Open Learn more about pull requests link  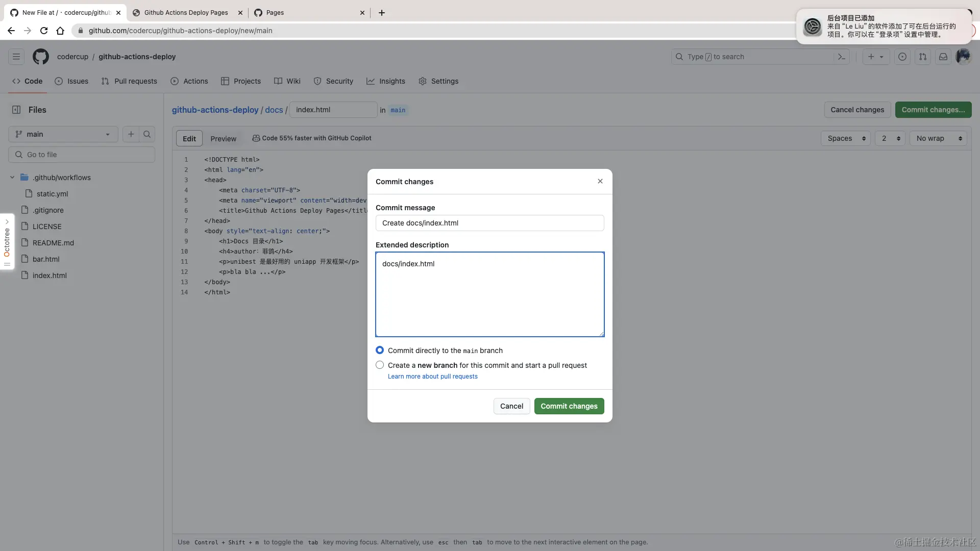[433, 377]
